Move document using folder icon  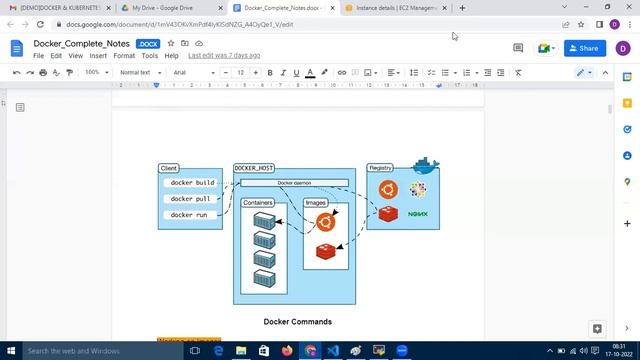coord(185,43)
